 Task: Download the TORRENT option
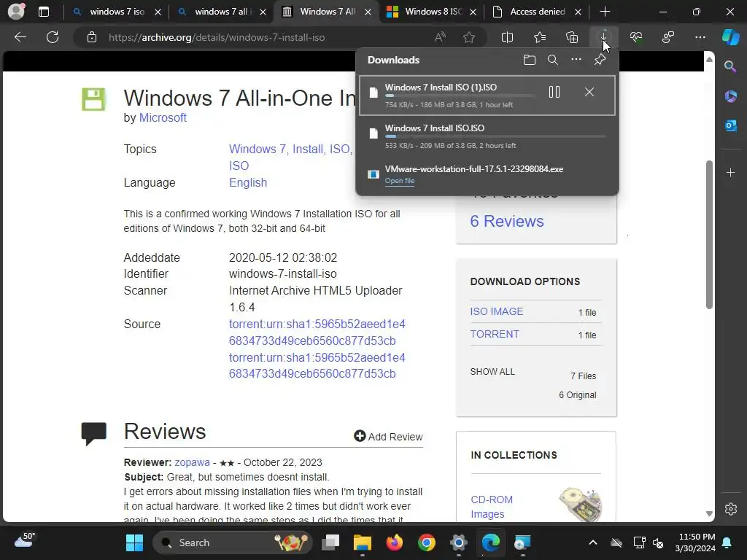(495, 334)
